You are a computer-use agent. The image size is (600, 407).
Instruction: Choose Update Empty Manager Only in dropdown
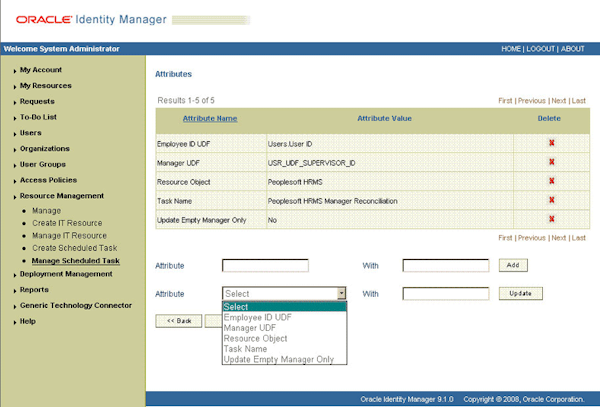284,360
